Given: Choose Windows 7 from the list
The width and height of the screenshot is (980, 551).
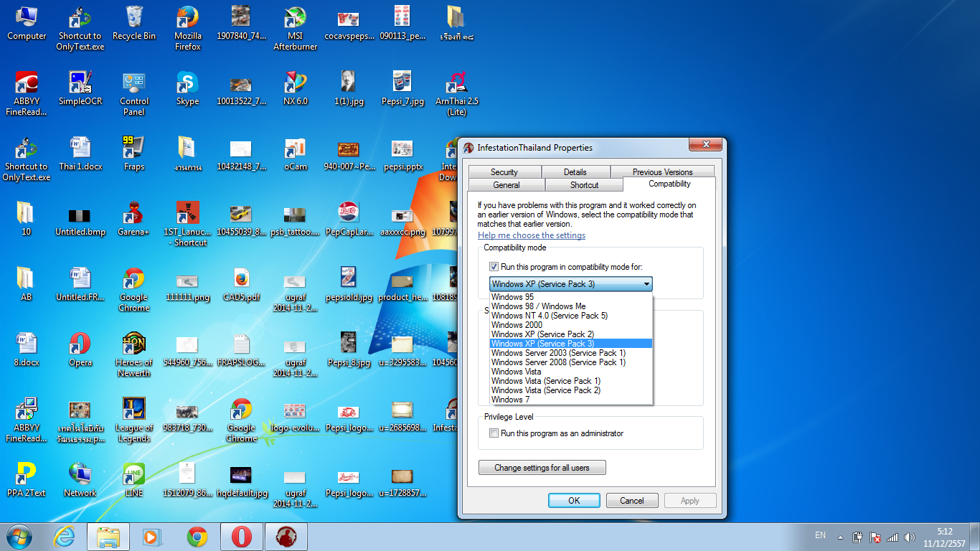Looking at the screenshot, I should [571, 400].
